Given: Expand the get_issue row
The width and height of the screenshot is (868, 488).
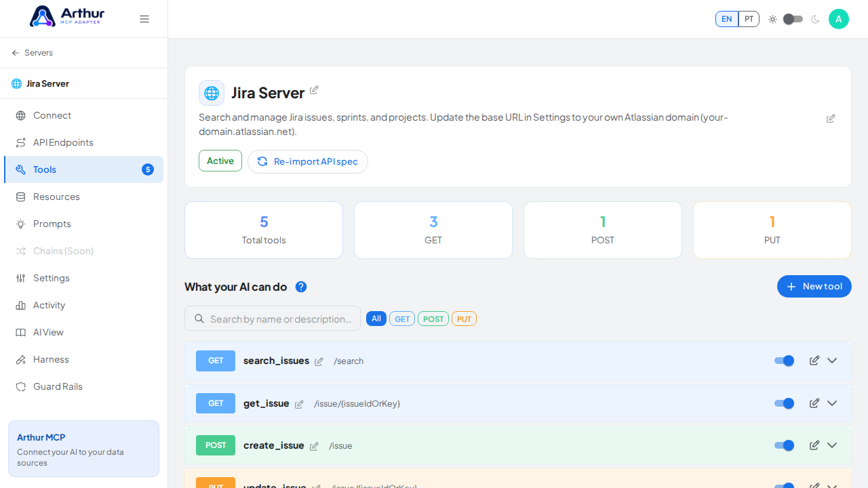Looking at the screenshot, I should tap(832, 403).
